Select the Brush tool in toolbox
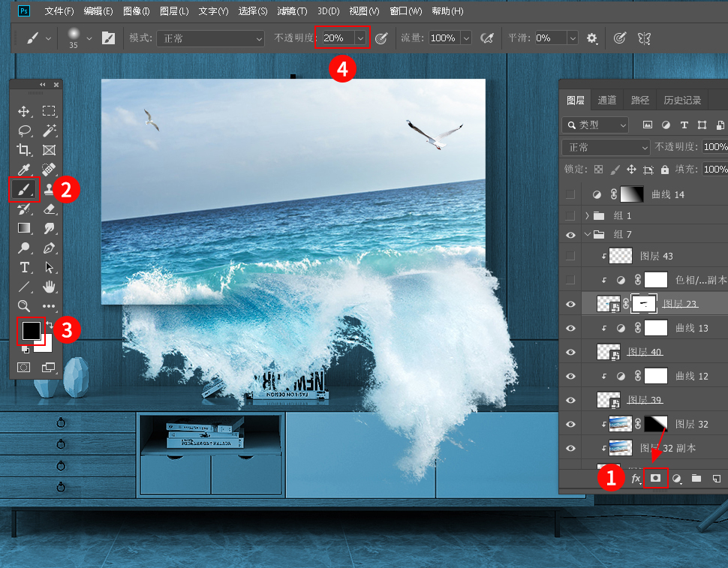The image size is (728, 568). tap(24, 189)
